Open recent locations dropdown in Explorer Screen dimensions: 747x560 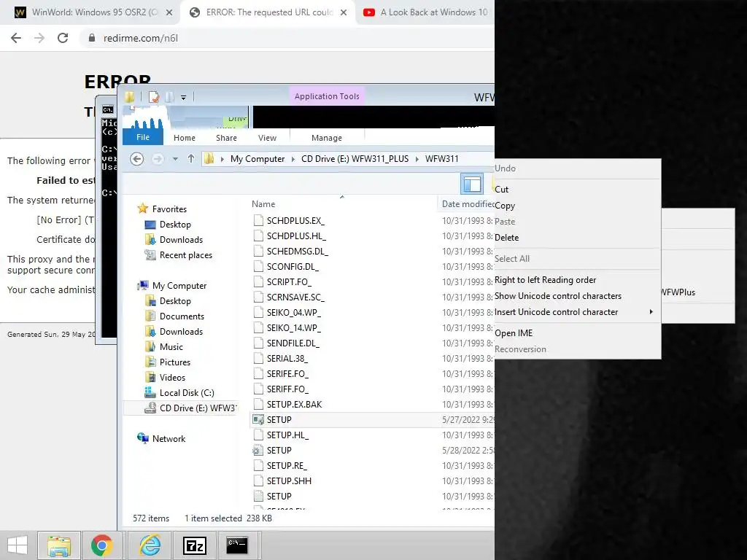tap(175, 159)
